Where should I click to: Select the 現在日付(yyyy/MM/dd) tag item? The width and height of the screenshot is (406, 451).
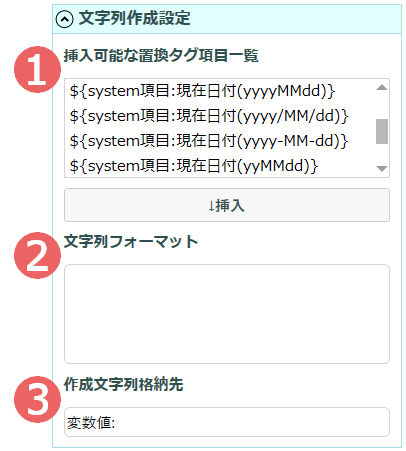click(x=209, y=116)
